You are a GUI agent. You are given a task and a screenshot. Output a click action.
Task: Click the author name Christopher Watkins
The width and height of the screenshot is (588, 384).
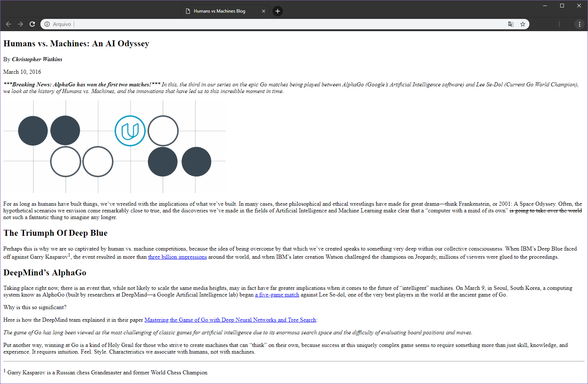pos(37,59)
